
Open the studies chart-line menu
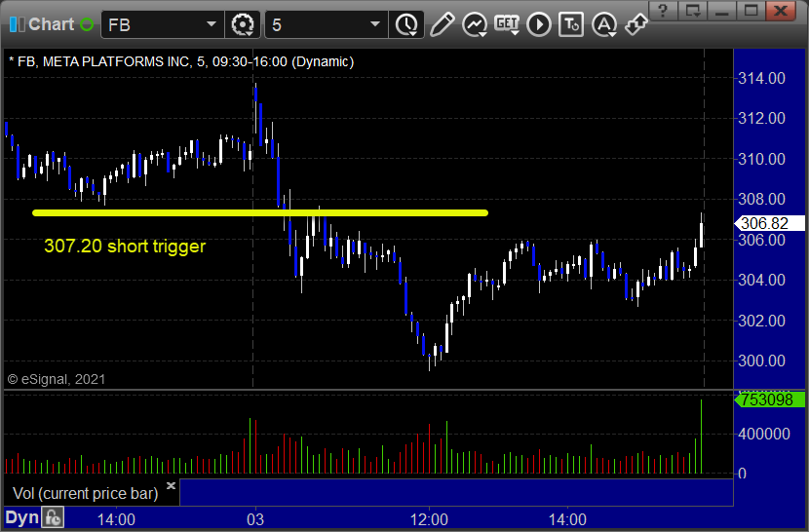tap(475, 24)
